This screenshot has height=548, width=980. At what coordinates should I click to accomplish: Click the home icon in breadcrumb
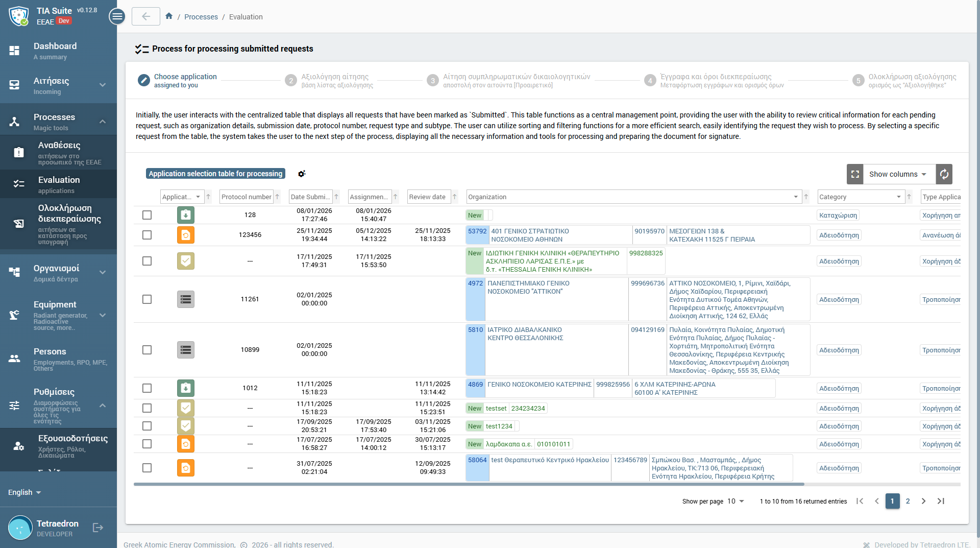click(169, 16)
